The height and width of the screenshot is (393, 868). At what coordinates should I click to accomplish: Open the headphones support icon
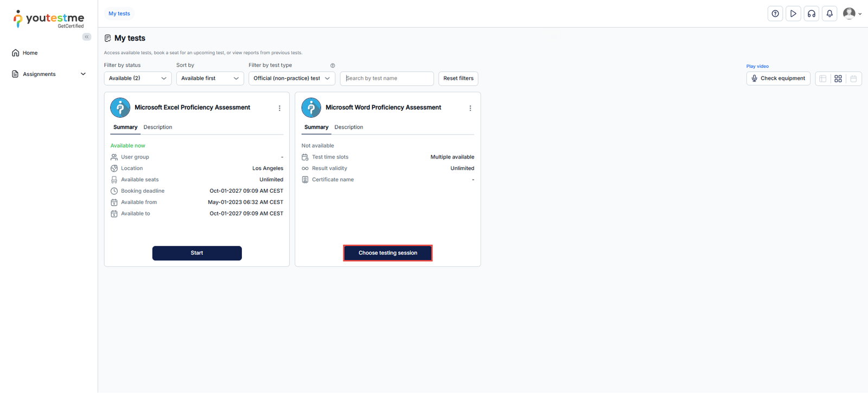click(812, 14)
